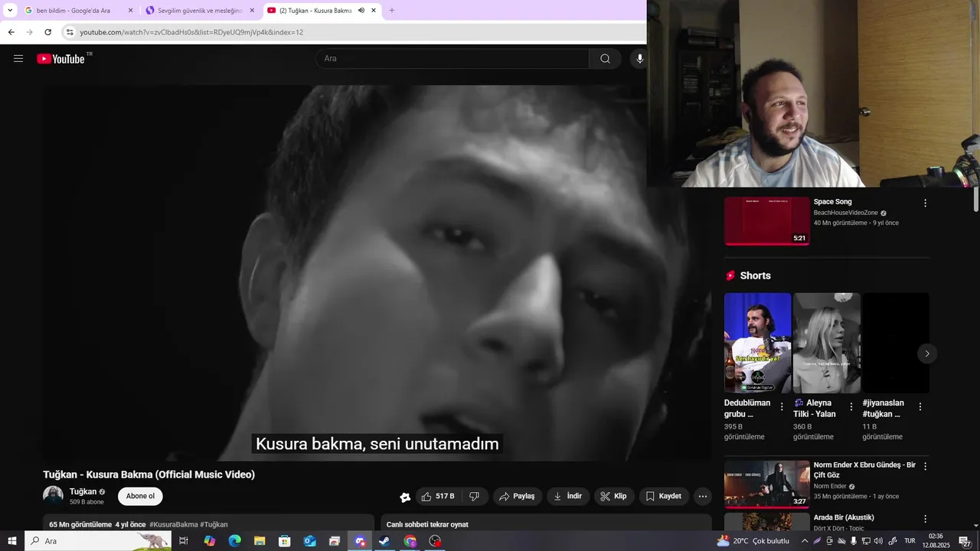
Task: Open Steam from the taskbar
Action: pyautogui.click(x=384, y=541)
